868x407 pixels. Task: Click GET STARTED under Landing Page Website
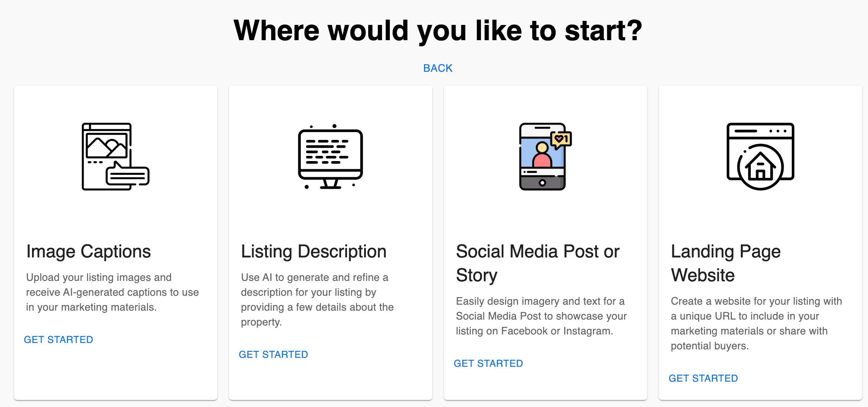[703, 378]
